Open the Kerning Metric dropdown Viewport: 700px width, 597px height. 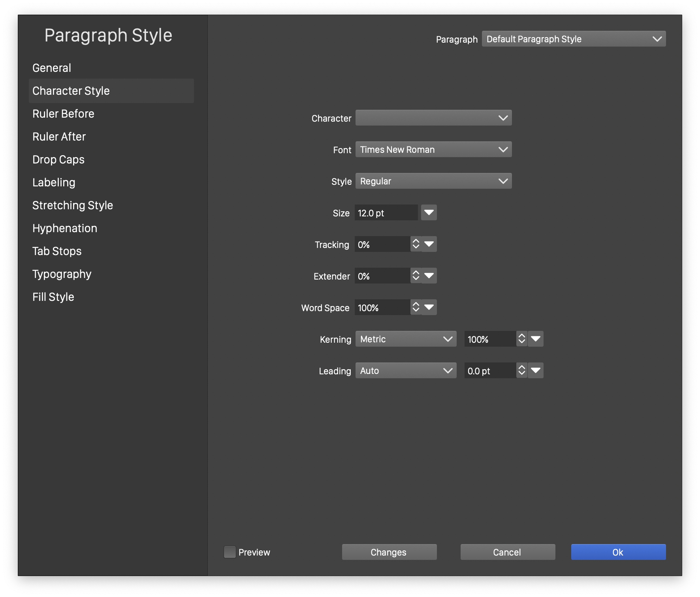point(406,339)
